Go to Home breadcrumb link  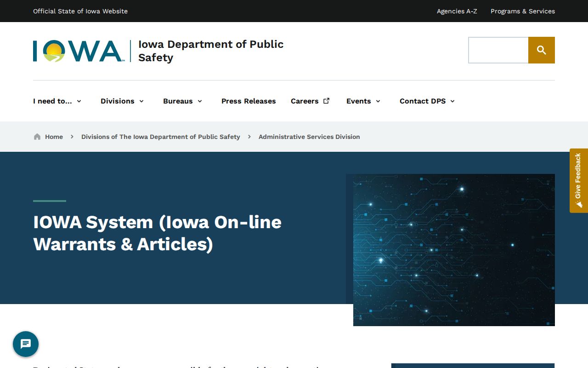[54, 137]
